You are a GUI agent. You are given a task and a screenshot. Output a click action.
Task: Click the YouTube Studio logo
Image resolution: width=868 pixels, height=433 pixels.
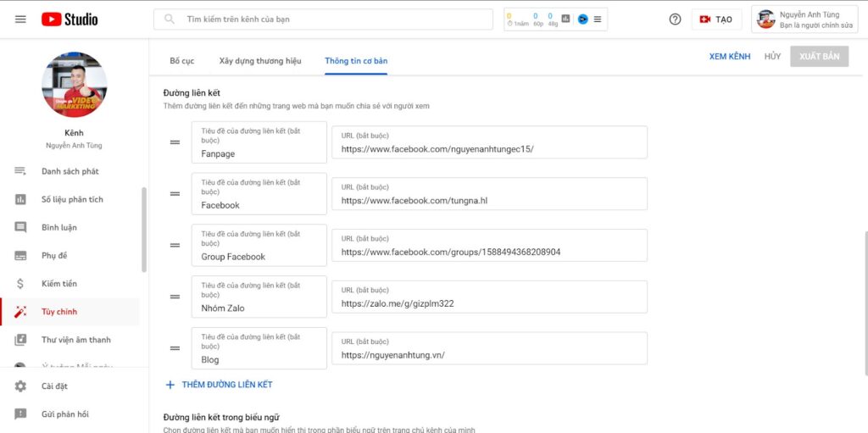pos(70,19)
